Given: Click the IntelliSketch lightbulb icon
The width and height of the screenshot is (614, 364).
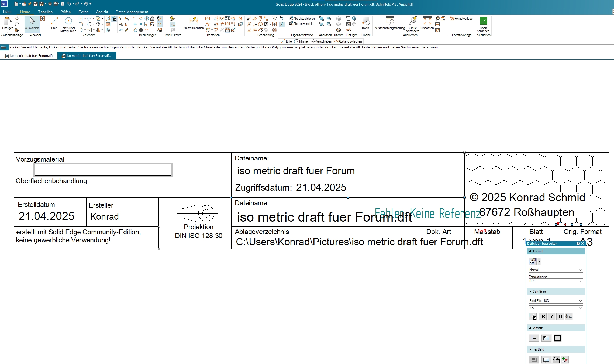Looking at the screenshot, I should 173,19.
